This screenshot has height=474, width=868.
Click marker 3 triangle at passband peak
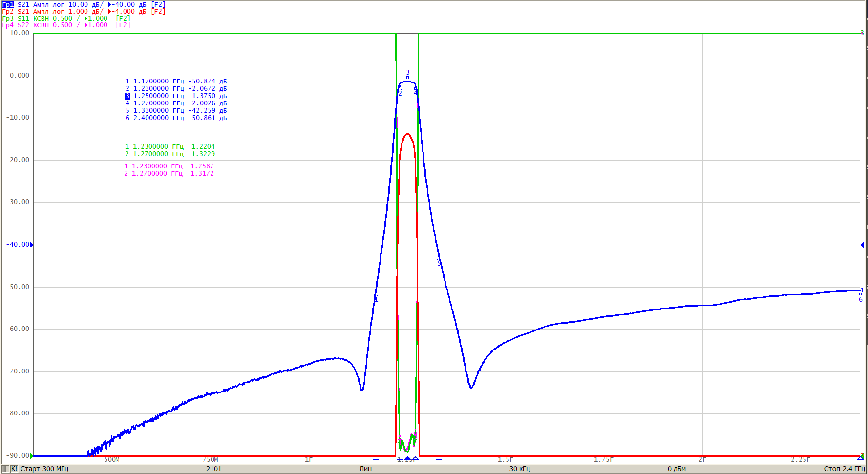pos(408,78)
